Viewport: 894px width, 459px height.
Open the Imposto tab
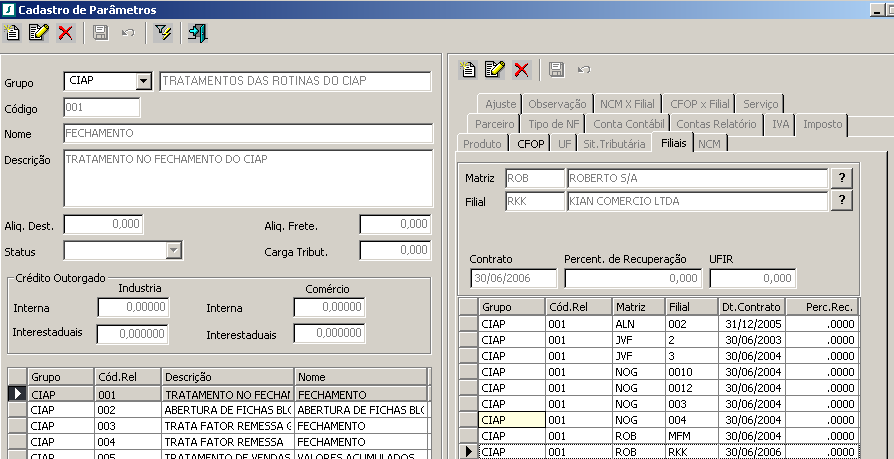822,124
